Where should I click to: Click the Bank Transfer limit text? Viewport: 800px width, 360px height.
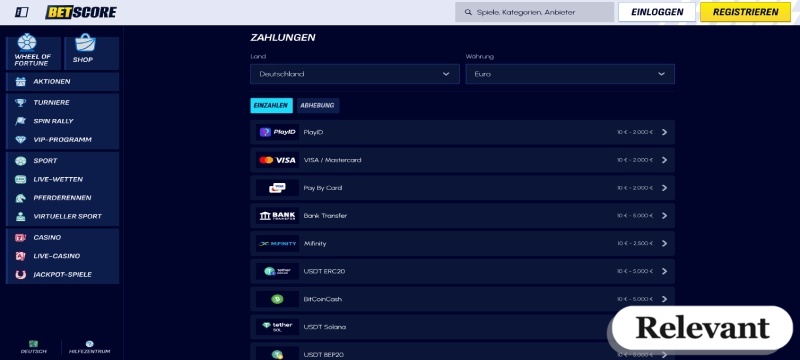coord(635,216)
